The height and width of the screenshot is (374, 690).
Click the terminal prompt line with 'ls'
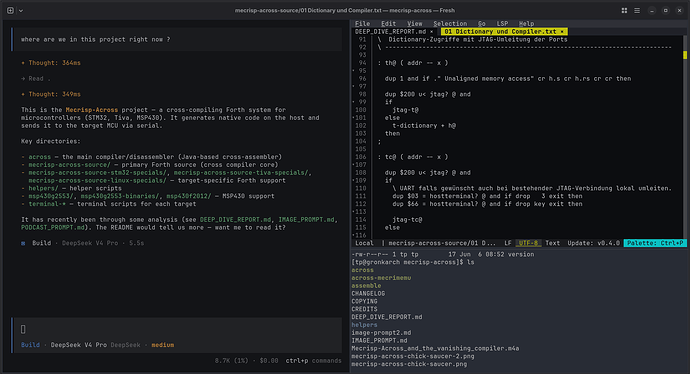point(413,262)
